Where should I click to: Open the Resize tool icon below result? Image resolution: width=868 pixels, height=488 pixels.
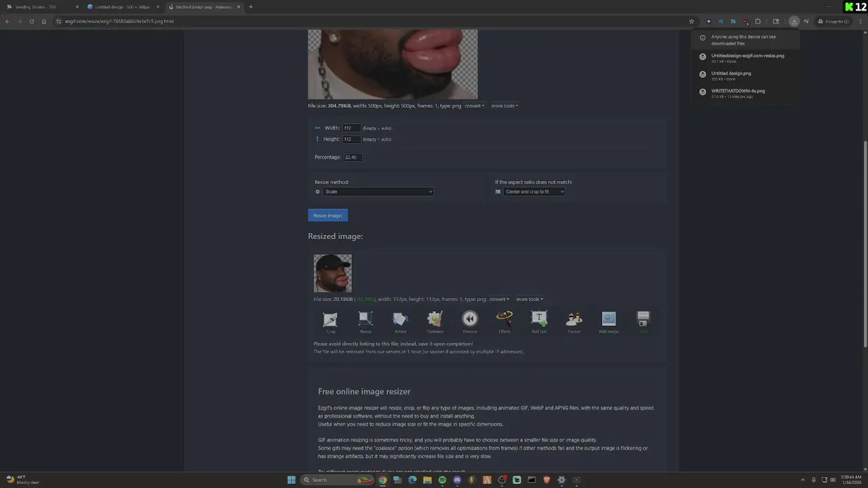tap(366, 321)
